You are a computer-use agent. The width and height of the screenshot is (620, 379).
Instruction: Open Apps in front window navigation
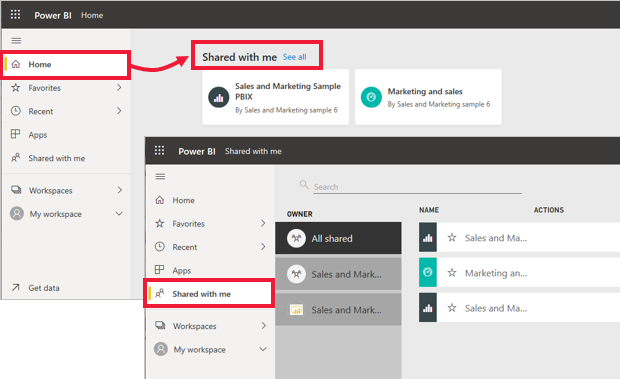(x=210, y=270)
